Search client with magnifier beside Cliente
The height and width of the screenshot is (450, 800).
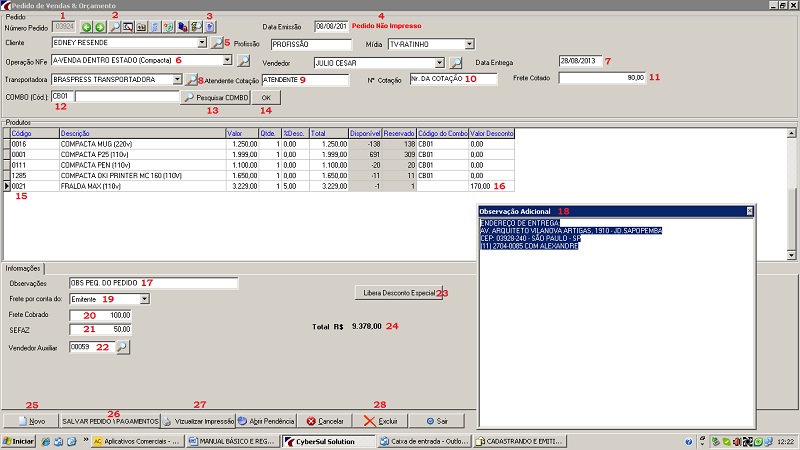coord(217,43)
